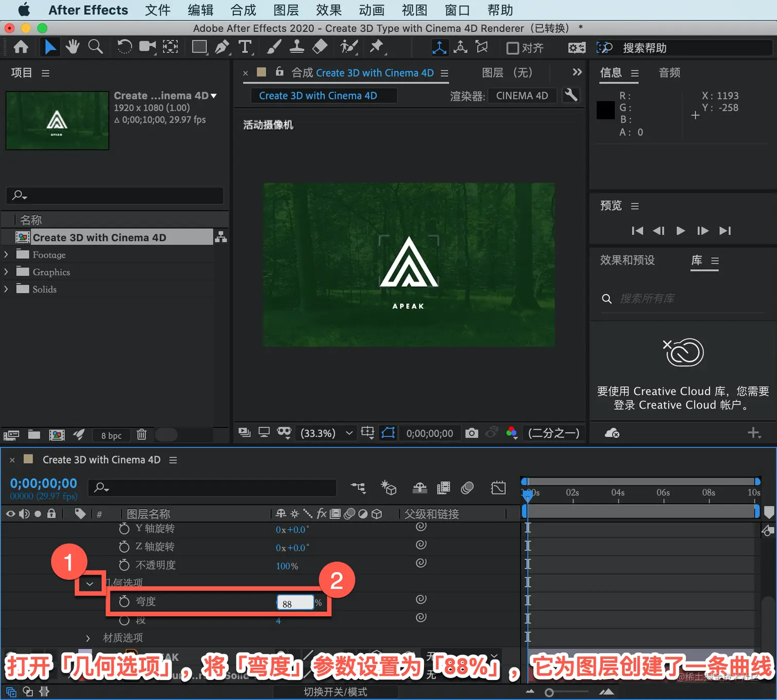Enable motion blur for timeline layers
777x700 pixels.
(467, 487)
